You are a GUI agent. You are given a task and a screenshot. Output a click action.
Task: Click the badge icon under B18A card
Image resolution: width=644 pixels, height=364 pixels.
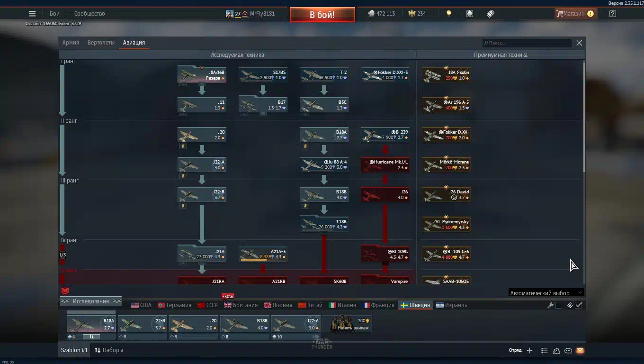[x=305, y=146]
